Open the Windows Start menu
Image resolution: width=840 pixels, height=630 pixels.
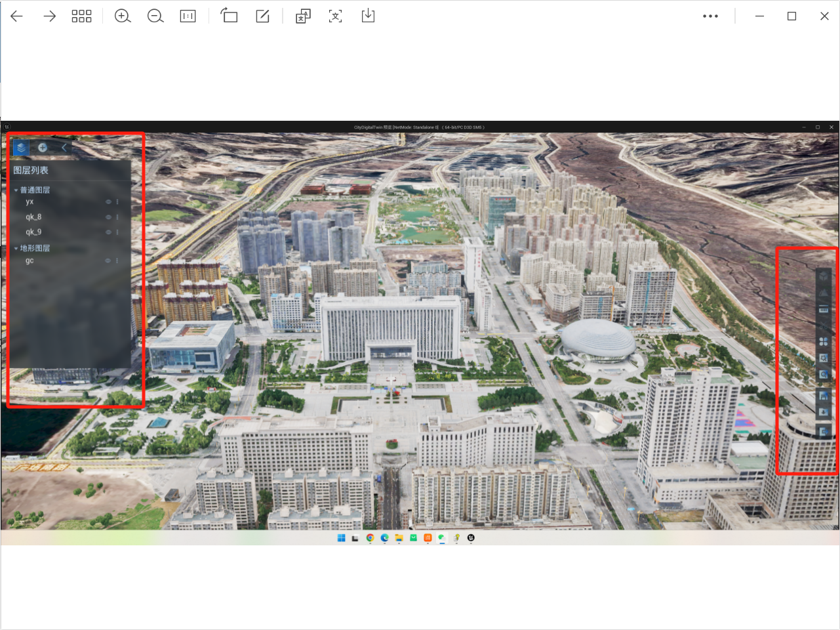click(x=341, y=537)
